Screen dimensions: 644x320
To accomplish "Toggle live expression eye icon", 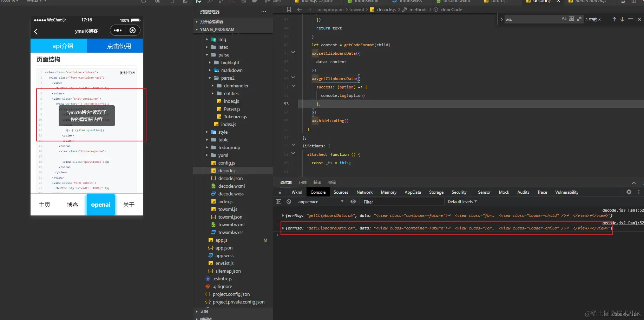I will coord(353,202).
